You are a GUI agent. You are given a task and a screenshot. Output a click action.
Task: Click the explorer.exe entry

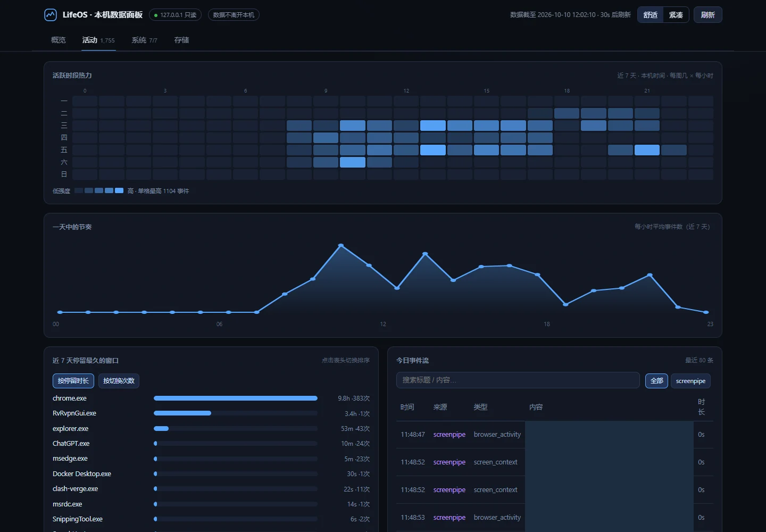[71, 429]
